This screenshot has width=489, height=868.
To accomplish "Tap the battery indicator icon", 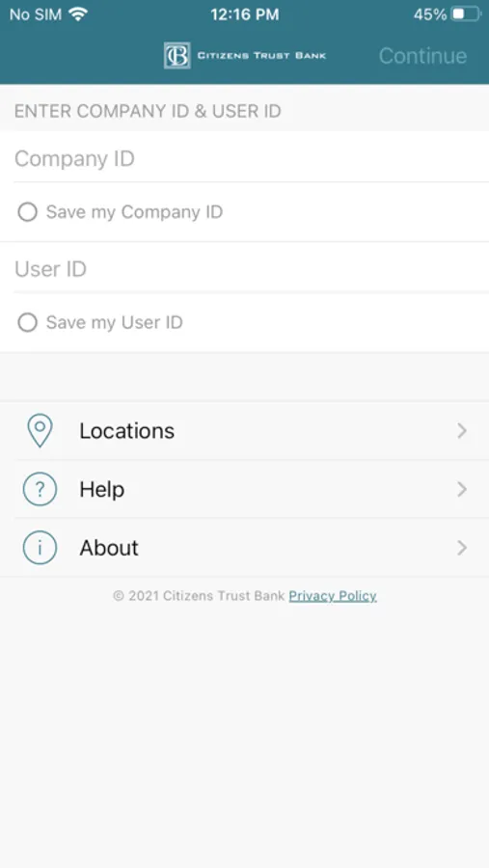I will 466,14.
